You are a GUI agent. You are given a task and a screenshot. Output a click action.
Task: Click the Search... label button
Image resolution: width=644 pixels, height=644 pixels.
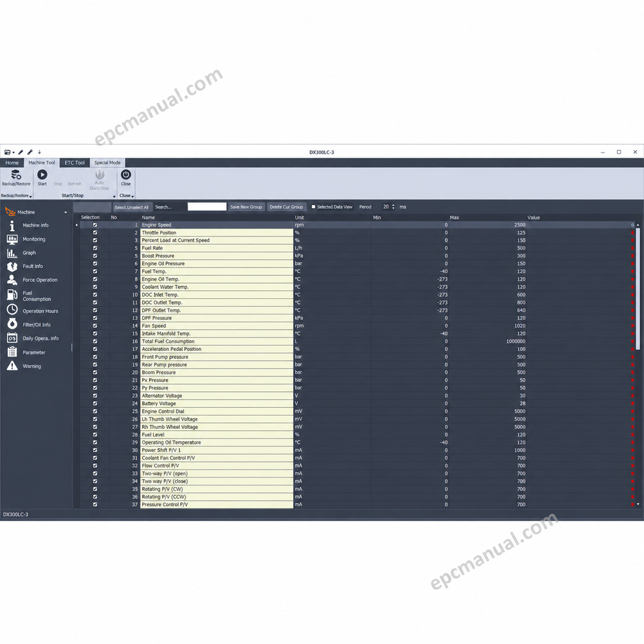(163, 207)
